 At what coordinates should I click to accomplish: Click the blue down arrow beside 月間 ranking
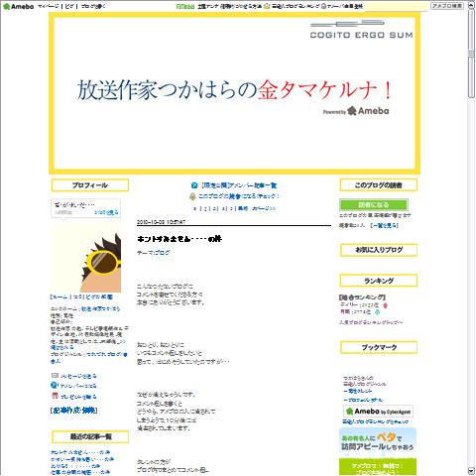377,312
